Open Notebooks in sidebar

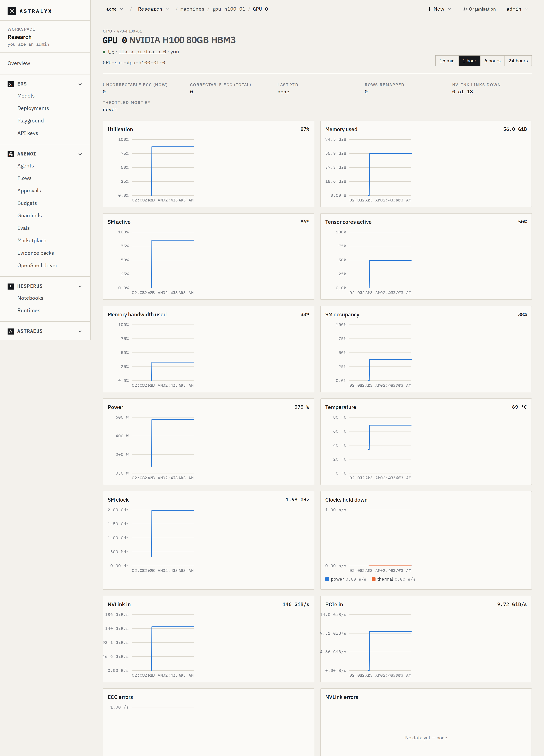[30, 298]
